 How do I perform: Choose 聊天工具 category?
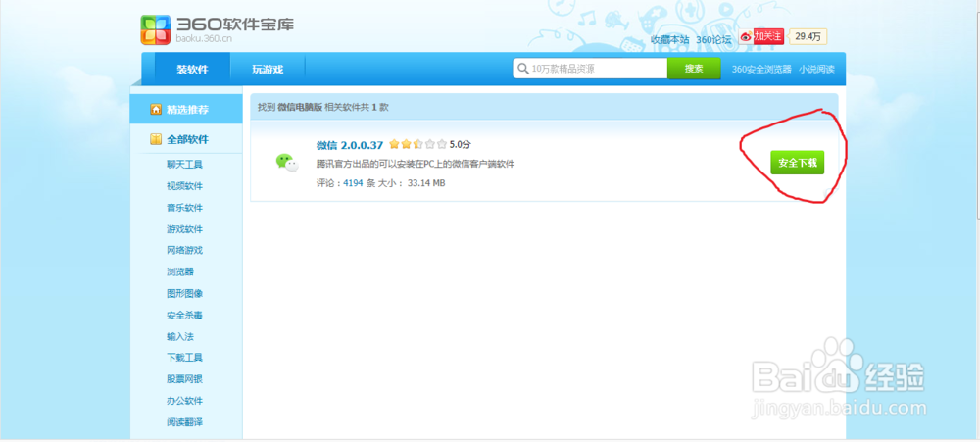tap(184, 165)
